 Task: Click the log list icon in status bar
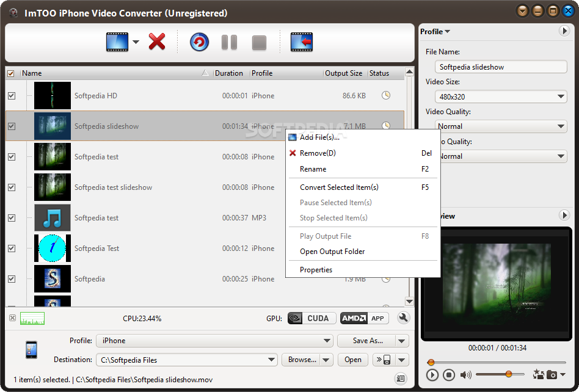(401, 378)
